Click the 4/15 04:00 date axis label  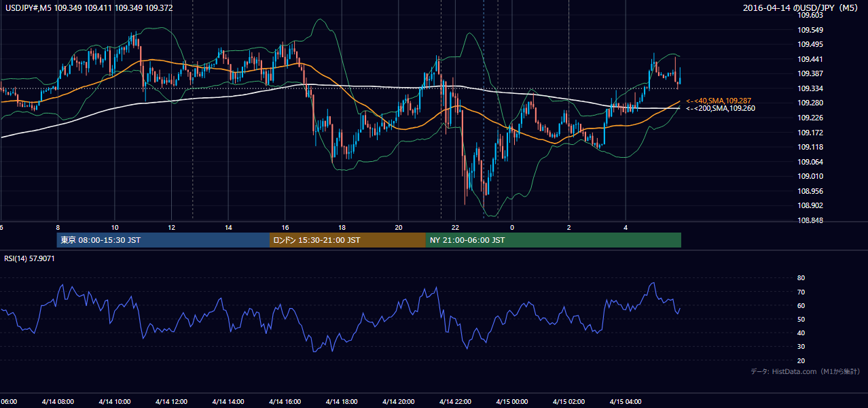click(x=626, y=402)
